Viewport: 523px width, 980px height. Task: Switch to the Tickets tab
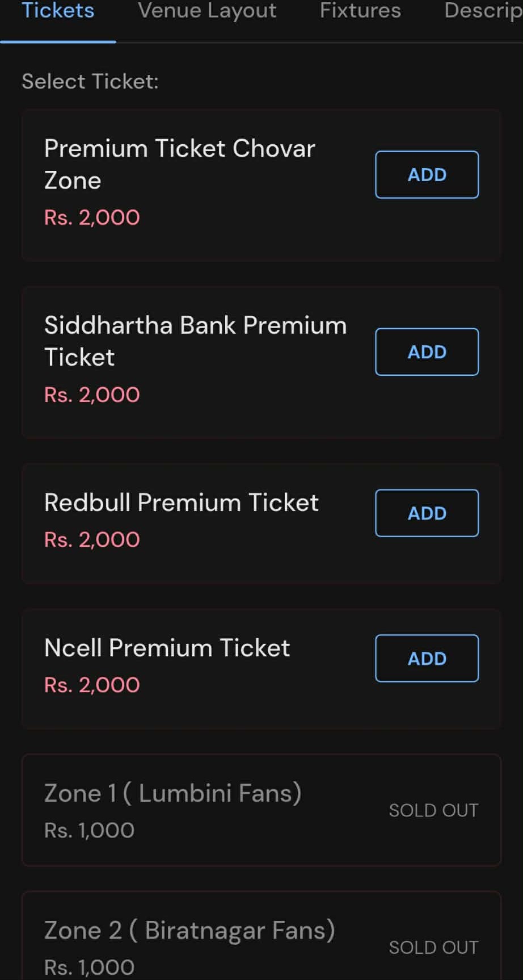(58, 11)
